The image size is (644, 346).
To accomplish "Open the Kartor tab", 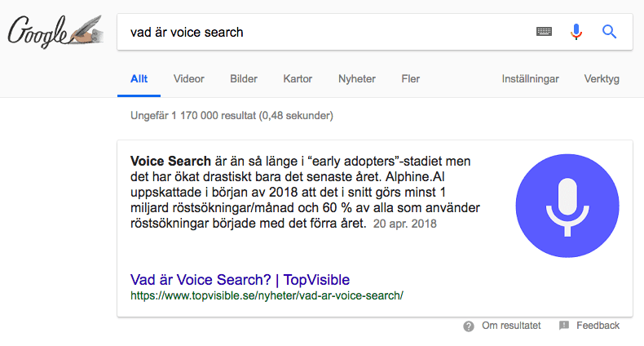I will point(298,79).
